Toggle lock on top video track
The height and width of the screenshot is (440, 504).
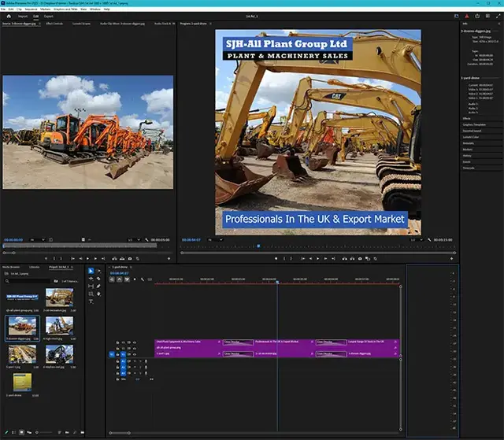pos(117,342)
